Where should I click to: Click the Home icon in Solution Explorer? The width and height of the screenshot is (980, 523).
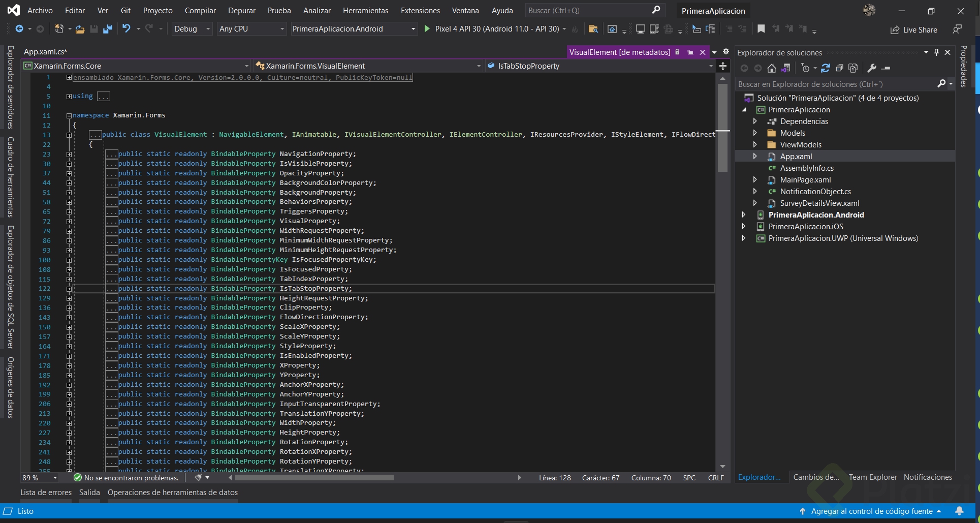pos(771,68)
